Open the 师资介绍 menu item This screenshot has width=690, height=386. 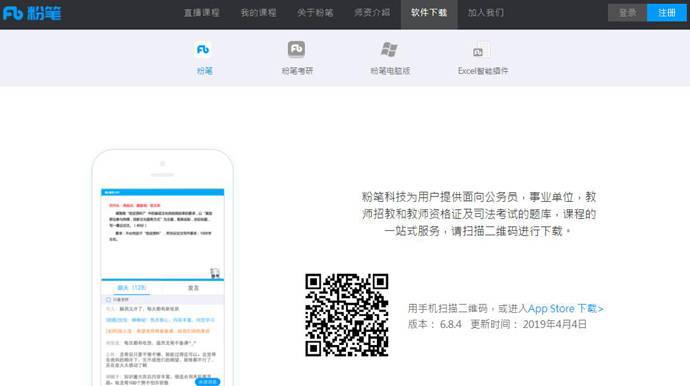(x=372, y=13)
